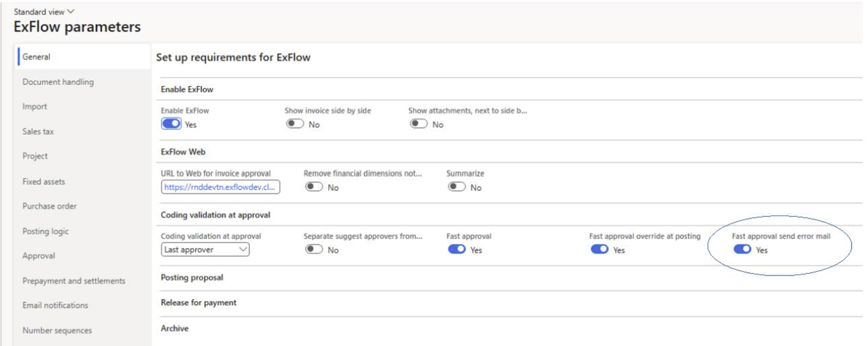Screen dimensions: 868x346
Task: Open the Posting logic tab
Action: [84, 231]
